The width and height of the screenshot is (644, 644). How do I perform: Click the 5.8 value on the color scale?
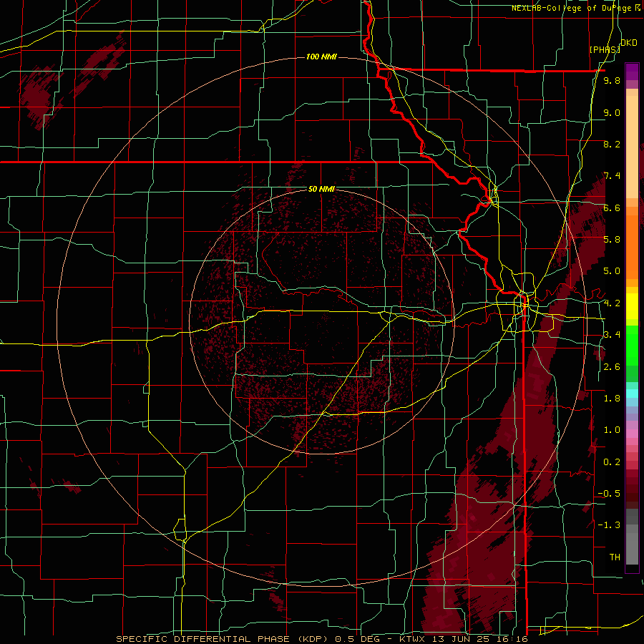(x=612, y=240)
